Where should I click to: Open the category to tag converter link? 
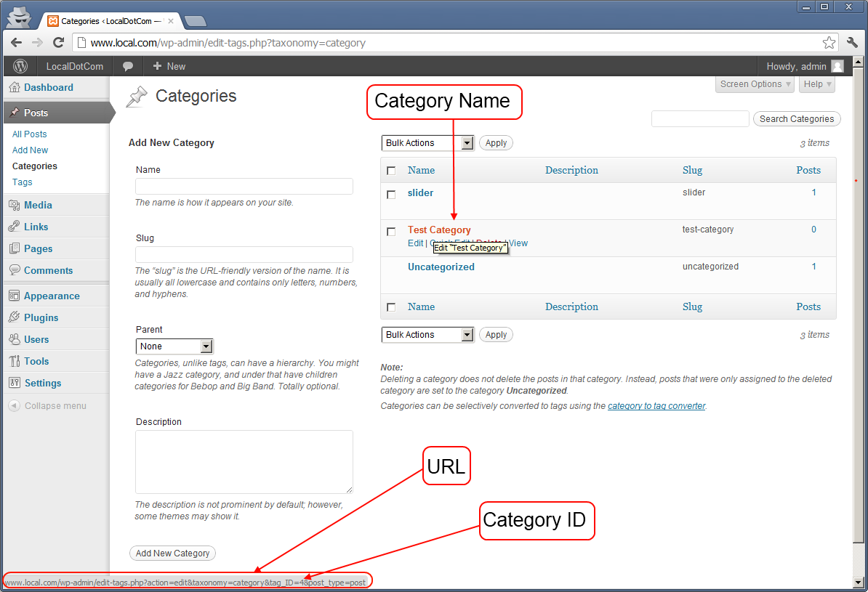656,406
